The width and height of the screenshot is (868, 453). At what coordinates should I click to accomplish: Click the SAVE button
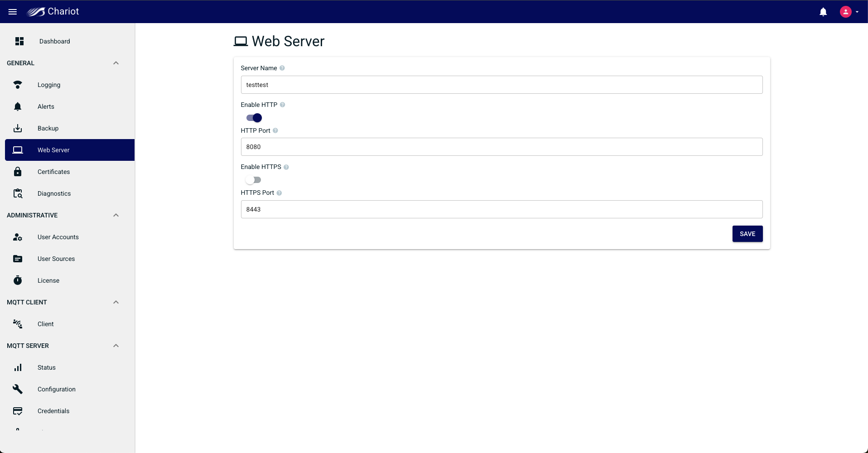(x=747, y=234)
